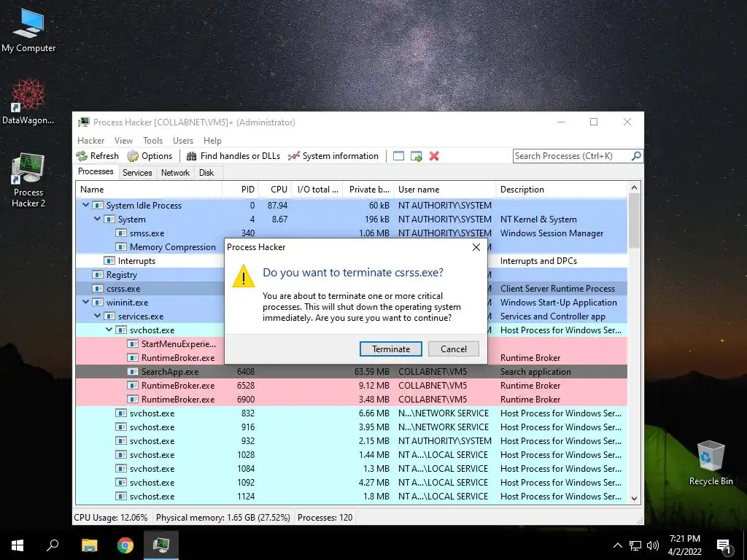Collapse the System tree node

pos(97,219)
